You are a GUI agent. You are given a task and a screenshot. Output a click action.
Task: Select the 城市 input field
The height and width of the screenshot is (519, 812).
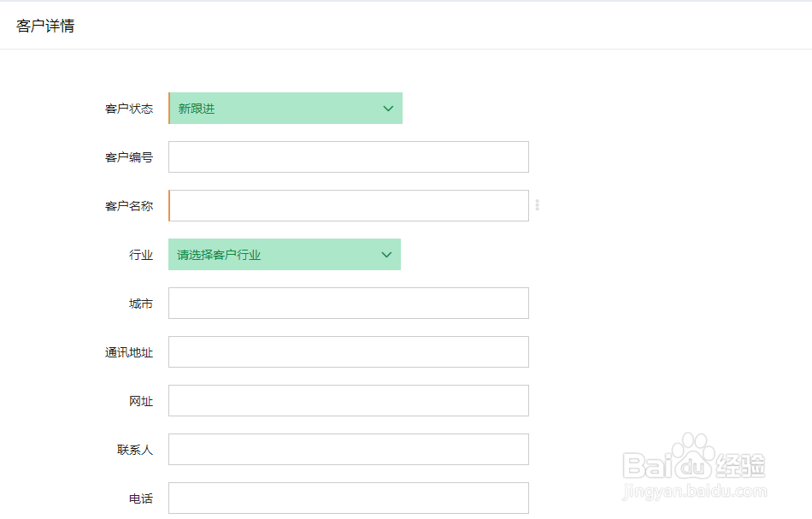[348, 304]
